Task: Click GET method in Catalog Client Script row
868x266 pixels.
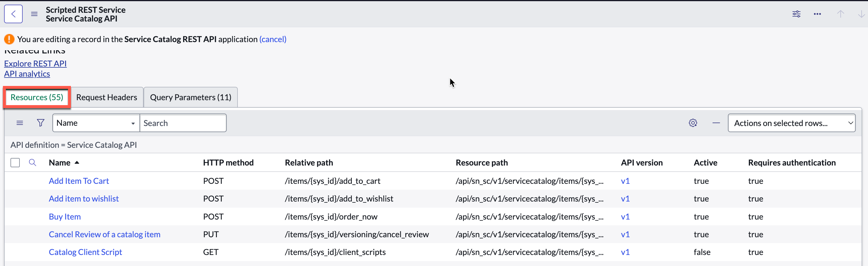Action: click(x=210, y=252)
